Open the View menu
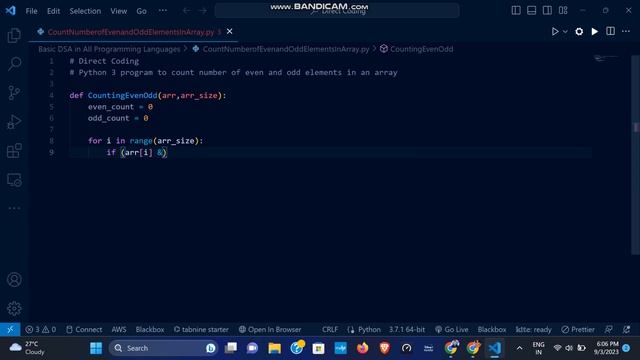This screenshot has width=640, height=360. click(x=118, y=11)
